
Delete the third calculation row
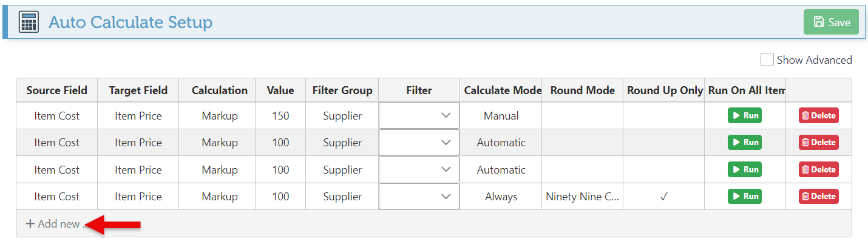coord(818,169)
